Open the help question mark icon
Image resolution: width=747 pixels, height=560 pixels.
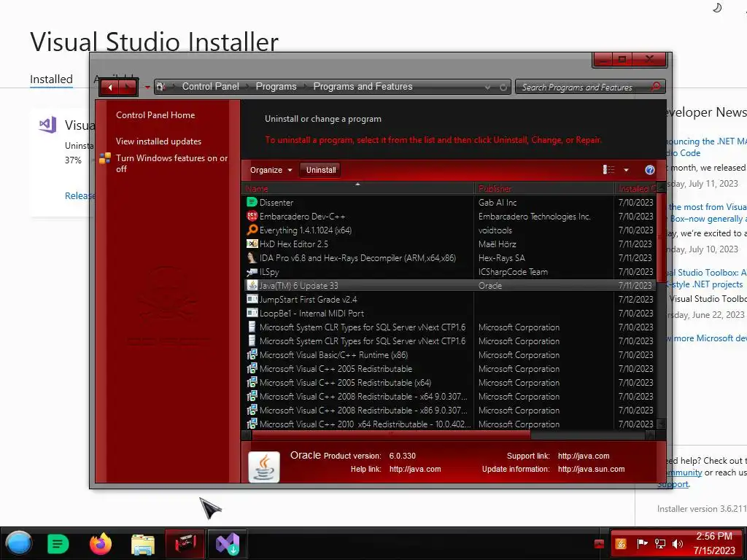pos(650,170)
